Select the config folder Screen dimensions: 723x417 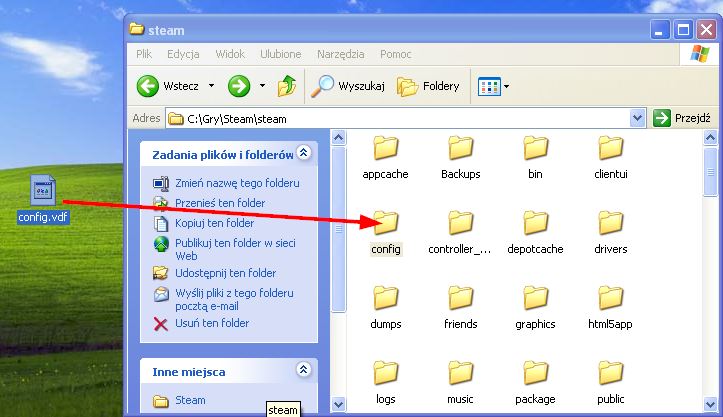click(x=386, y=233)
